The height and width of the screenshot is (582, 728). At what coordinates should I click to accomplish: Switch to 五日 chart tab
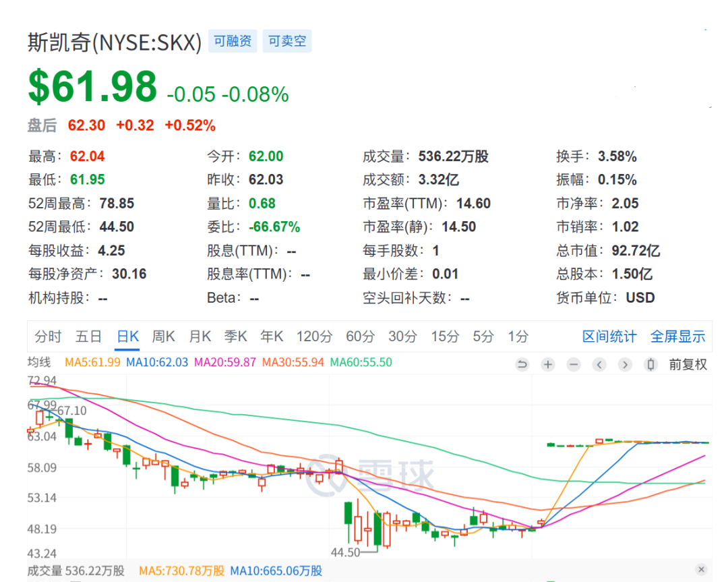pos(88,337)
